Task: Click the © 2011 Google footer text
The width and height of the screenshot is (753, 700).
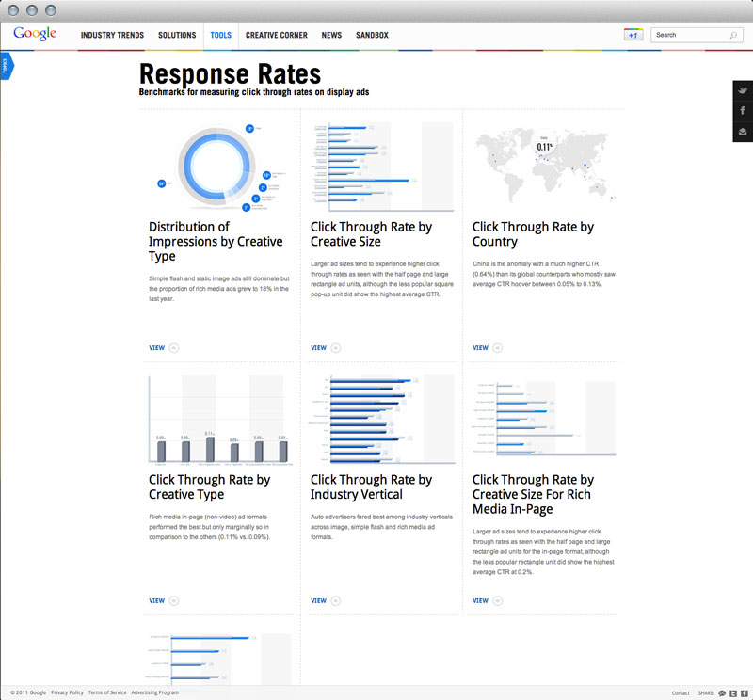Action: tap(28, 692)
